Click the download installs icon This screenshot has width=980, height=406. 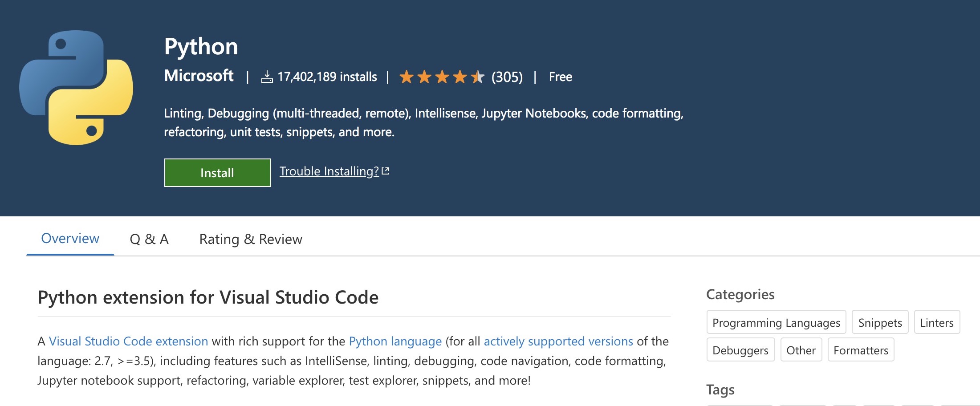[267, 77]
